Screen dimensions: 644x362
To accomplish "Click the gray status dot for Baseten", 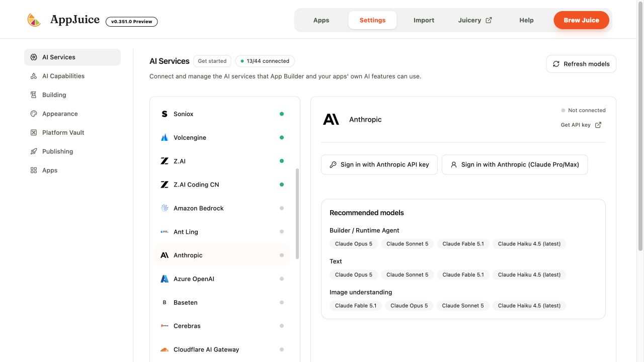I will tap(282, 303).
